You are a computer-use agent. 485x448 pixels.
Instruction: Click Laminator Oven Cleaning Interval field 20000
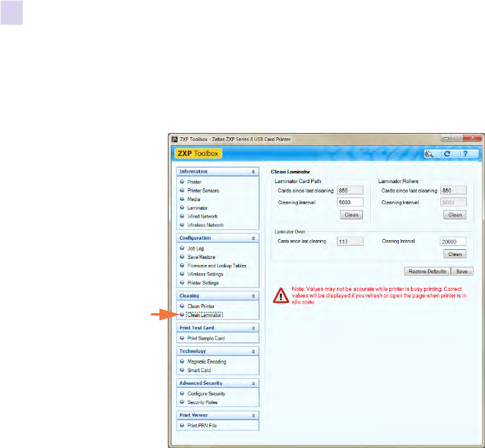(453, 241)
